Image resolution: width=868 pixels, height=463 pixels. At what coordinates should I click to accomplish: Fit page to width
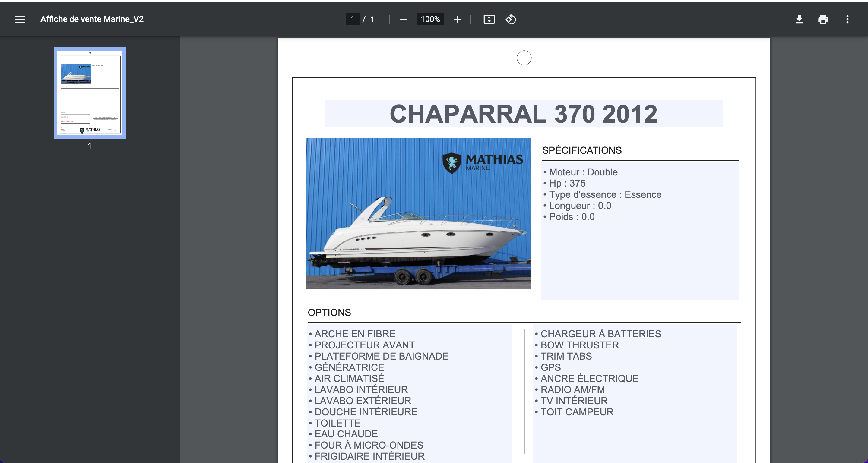click(x=489, y=19)
